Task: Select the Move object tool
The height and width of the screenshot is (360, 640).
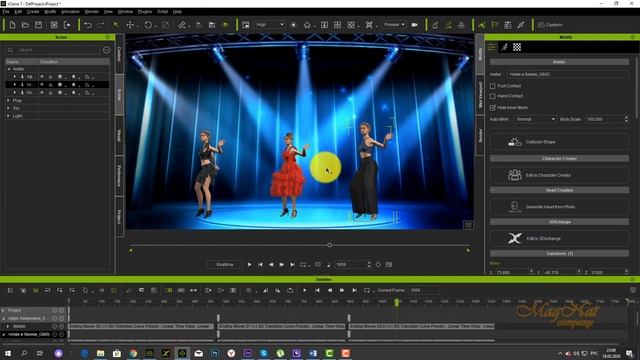Action: tap(130, 25)
